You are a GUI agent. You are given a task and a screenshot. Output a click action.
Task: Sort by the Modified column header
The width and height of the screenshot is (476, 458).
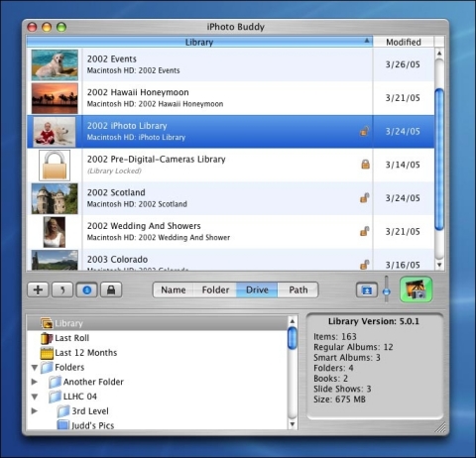[x=404, y=42]
